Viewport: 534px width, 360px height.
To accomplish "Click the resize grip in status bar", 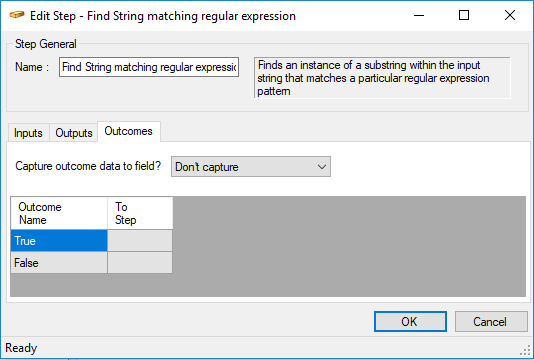I will [x=526, y=351].
